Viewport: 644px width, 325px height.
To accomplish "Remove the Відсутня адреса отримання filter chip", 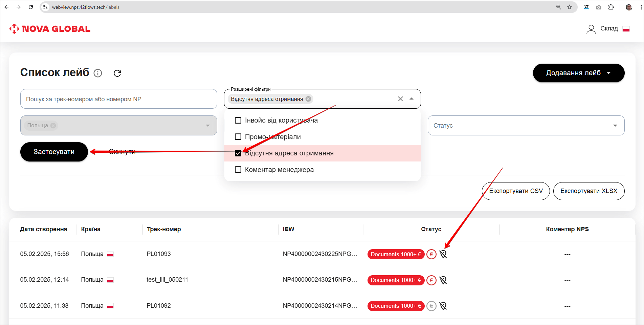I will pyautogui.click(x=308, y=99).
